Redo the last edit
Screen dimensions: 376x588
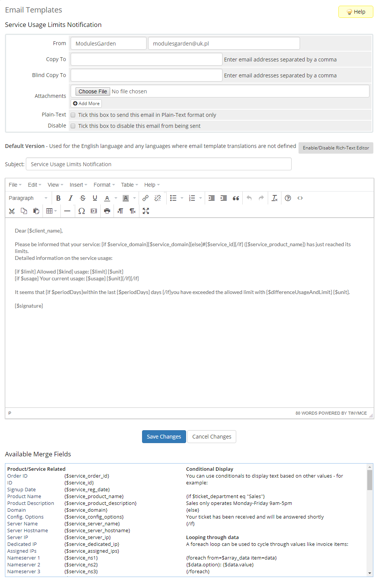[x=261, y=198]
